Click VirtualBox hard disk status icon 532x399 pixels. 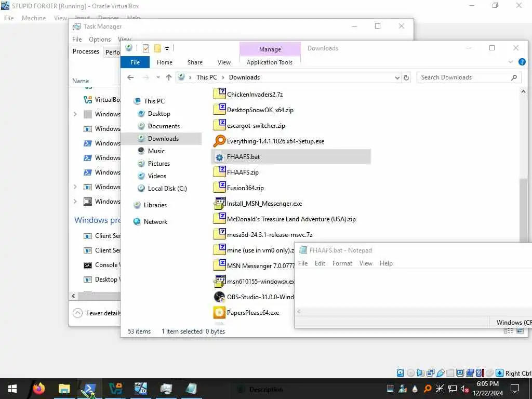click(401, 373)
